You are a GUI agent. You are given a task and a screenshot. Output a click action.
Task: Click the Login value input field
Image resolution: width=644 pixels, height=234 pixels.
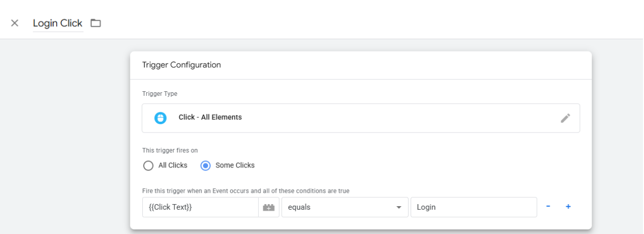pyautogui.click(x=473, y=207)
